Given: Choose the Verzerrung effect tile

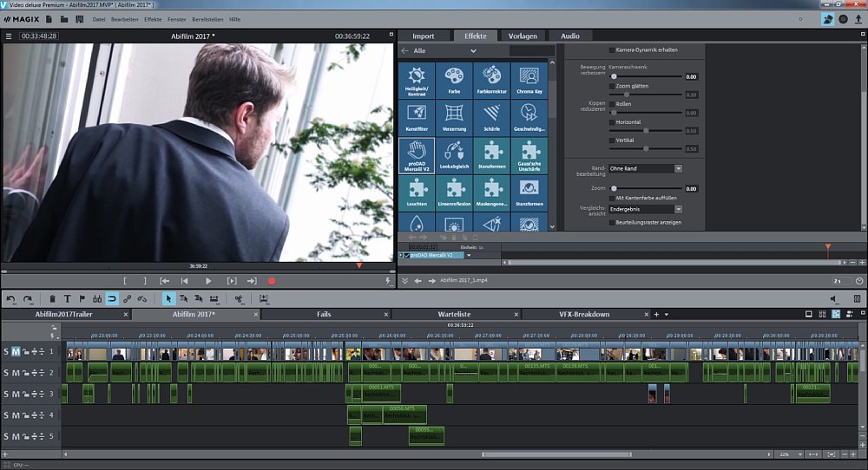Looking at the screenshot, I should [x=454, y=117].
